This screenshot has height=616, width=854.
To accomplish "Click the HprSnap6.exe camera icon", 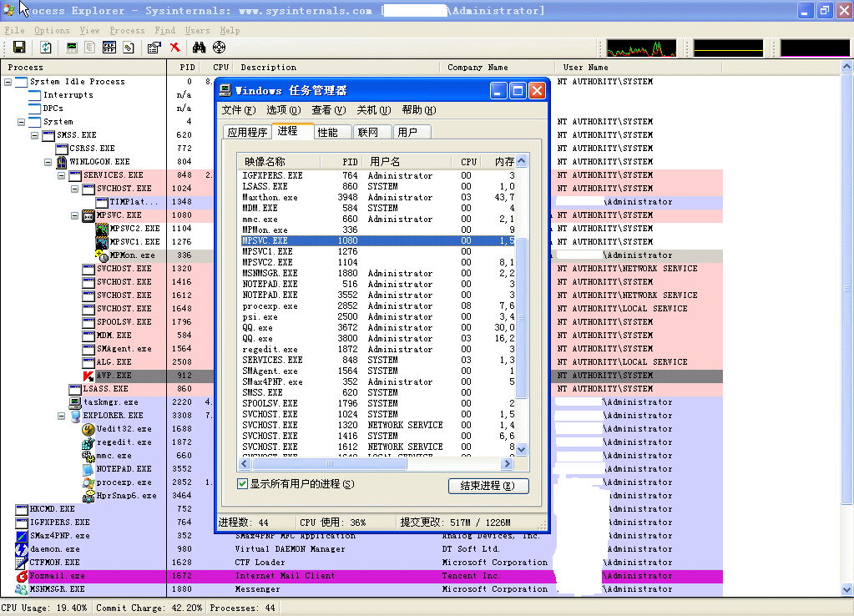I will [88, 496].
